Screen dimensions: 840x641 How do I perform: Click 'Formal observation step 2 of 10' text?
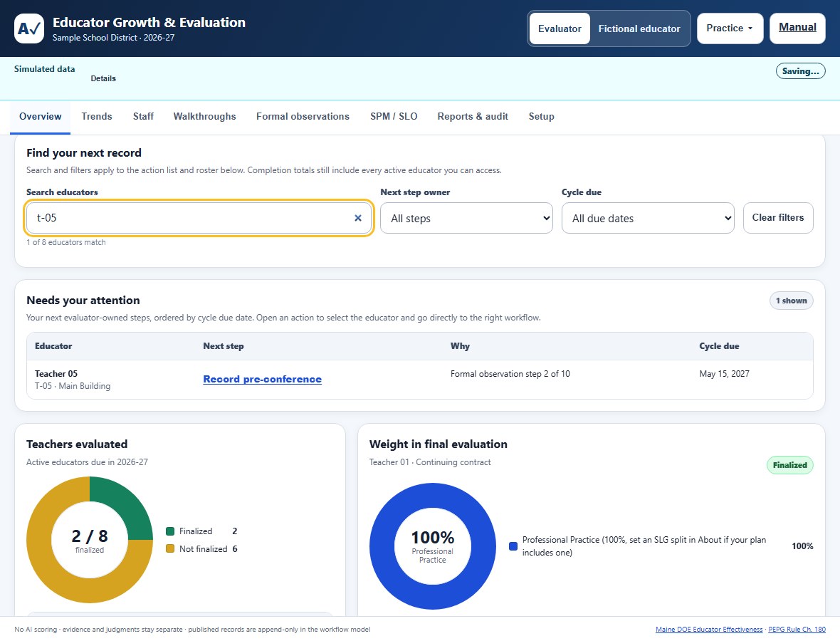click(510, 373)
